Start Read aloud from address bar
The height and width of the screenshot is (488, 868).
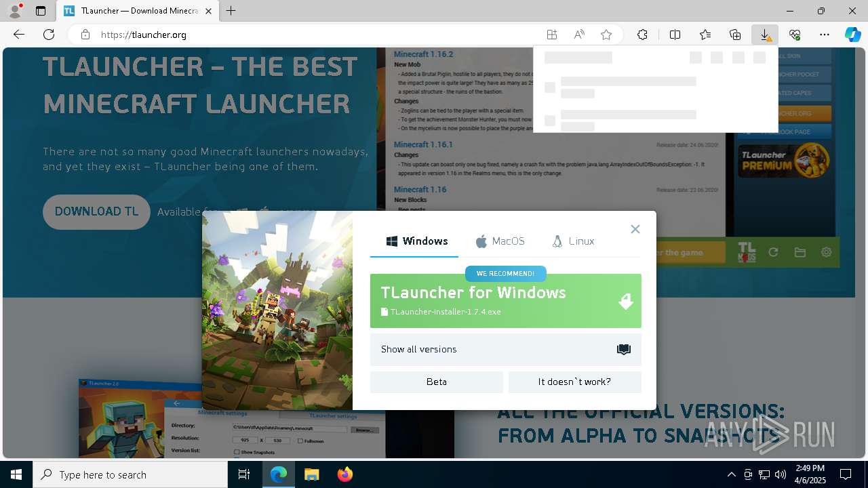[x=579, y=35]
